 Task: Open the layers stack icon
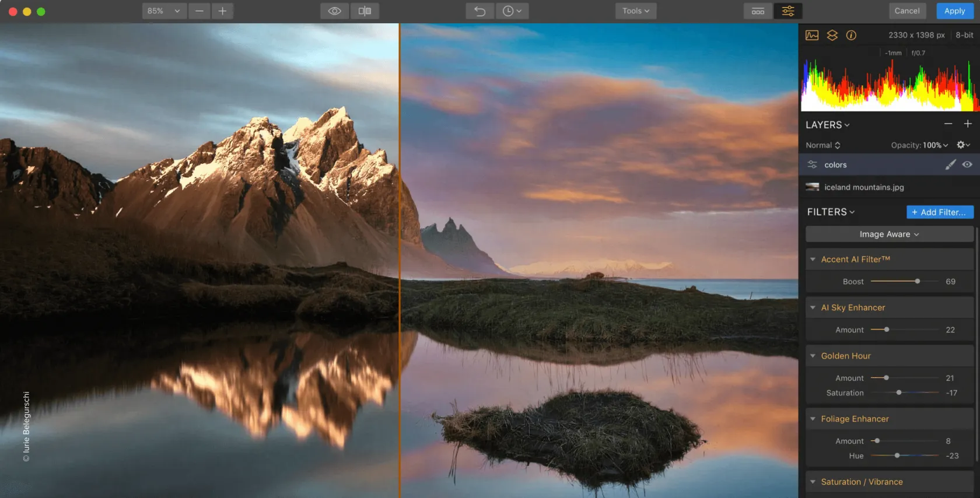(832, 35)
